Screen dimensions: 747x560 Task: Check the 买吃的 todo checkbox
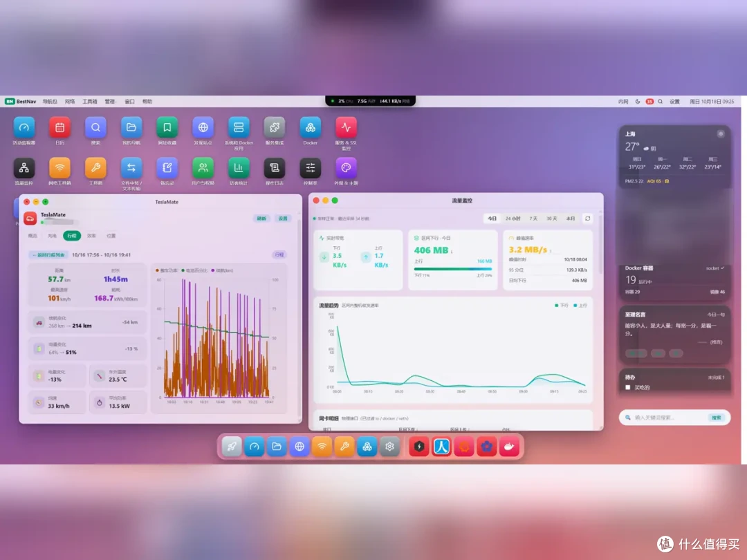pyautogui.click(x=628, y=388)
